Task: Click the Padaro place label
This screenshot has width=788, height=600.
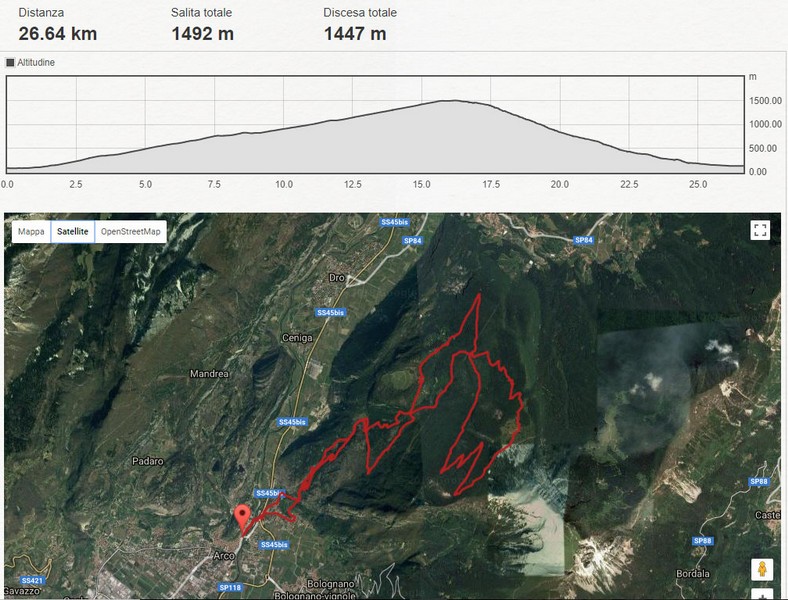Action: [x=148, y=461]
